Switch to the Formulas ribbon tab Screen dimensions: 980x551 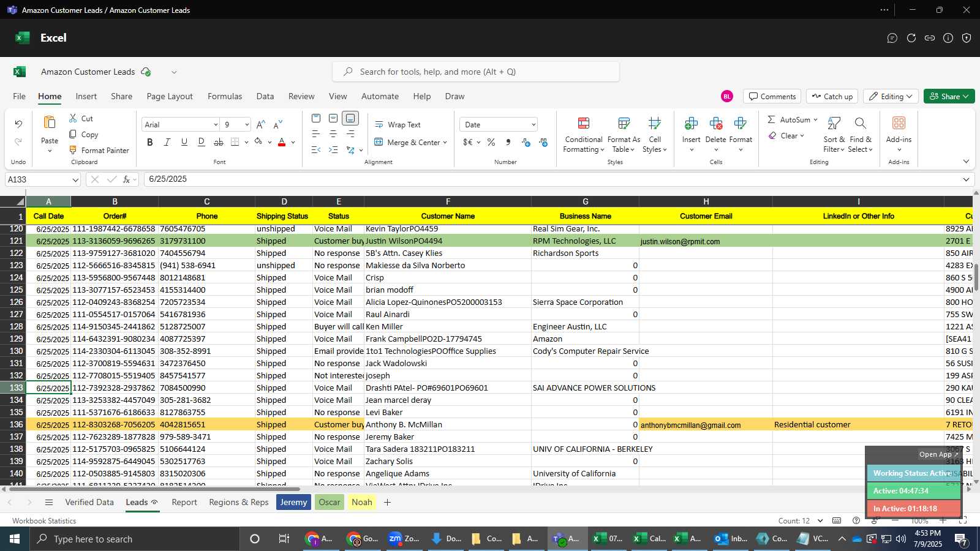225,96
